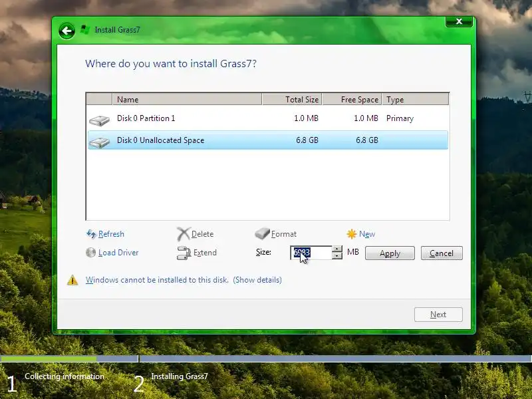Sort by the Type column header
Screen dimensions: 532x399
pos(415,99)
